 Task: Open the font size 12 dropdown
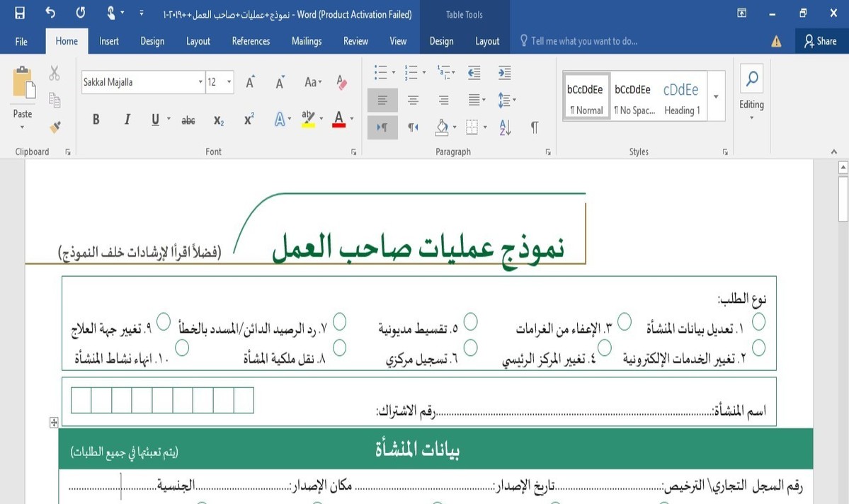229,82
